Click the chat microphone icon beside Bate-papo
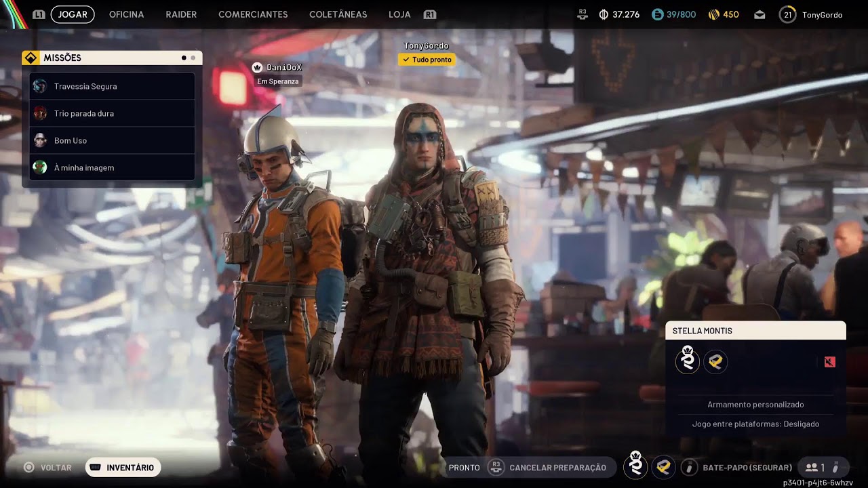The image size is (868, 488). click(x=689, y=467)
